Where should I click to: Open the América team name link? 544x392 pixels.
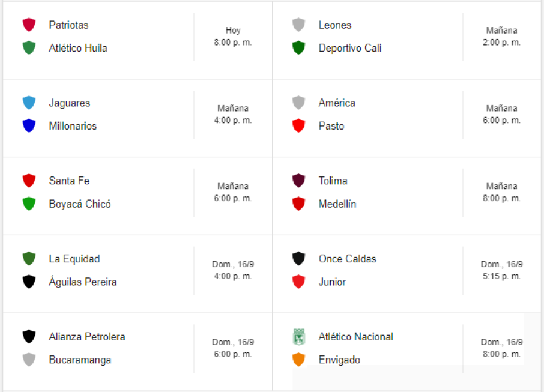[x=337, y=103]
